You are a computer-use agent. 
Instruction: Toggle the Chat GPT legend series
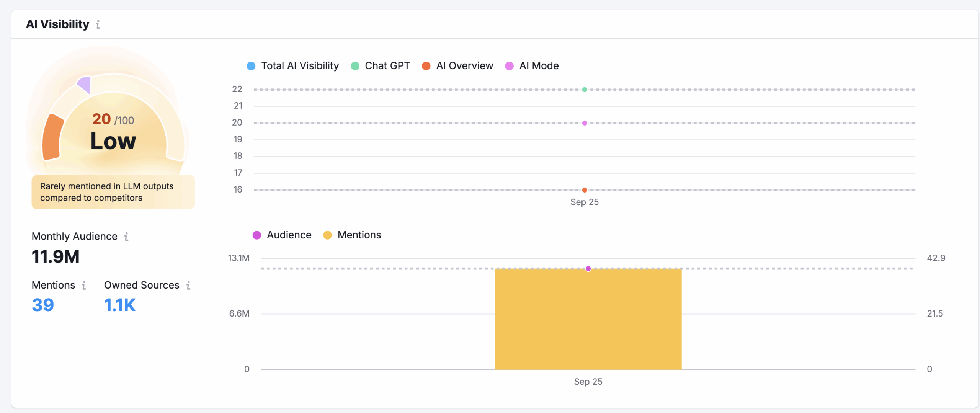click(x=380, y=66)
